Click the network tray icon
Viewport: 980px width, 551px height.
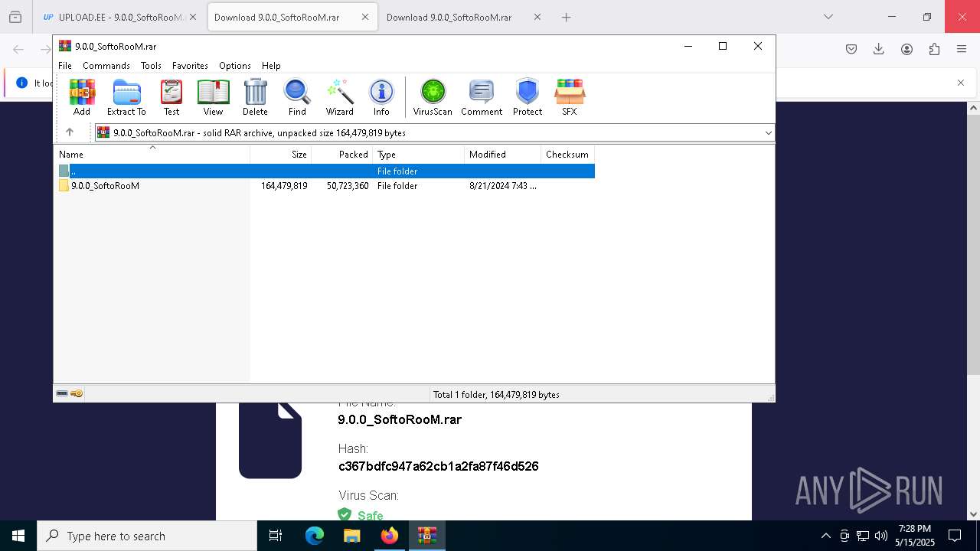863,536
